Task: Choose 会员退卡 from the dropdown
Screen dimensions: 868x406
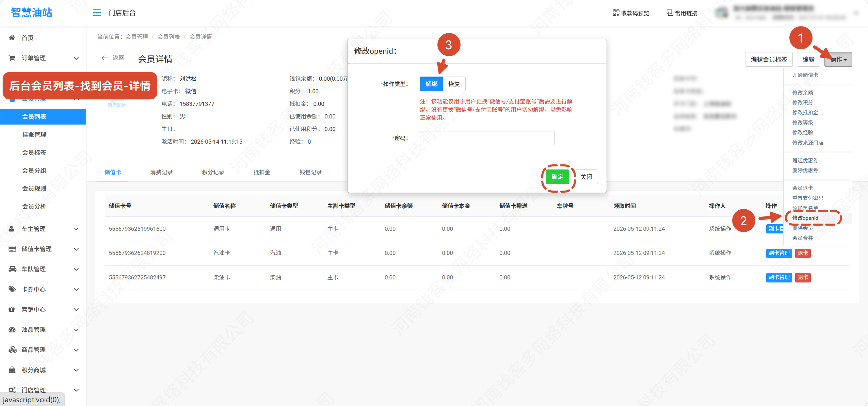Action: (x=803, y=188)
